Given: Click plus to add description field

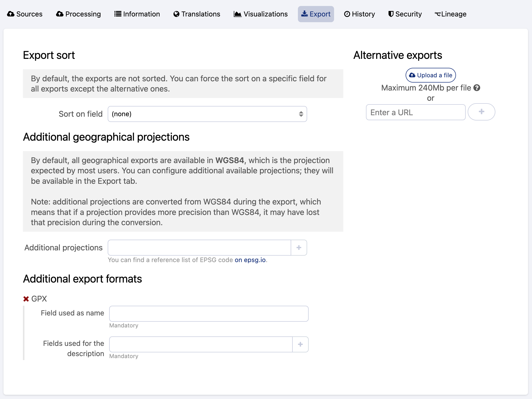Looking at the screenshot, I should tap(300, 344).
